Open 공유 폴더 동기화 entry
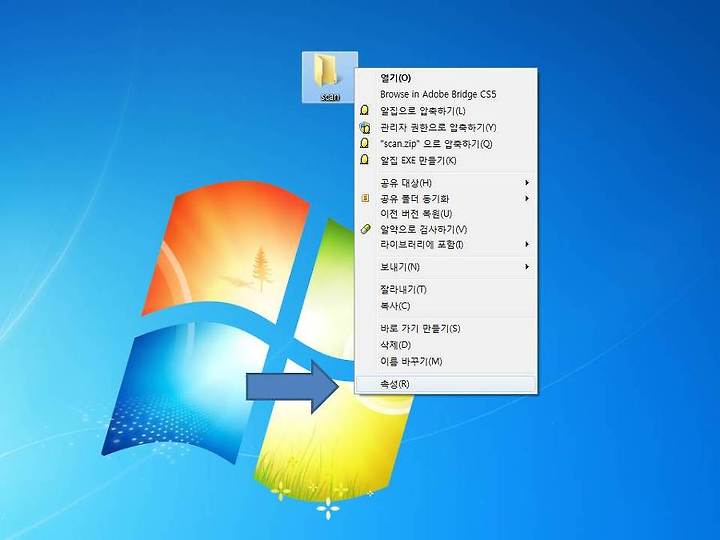 [x=445, y=198]
